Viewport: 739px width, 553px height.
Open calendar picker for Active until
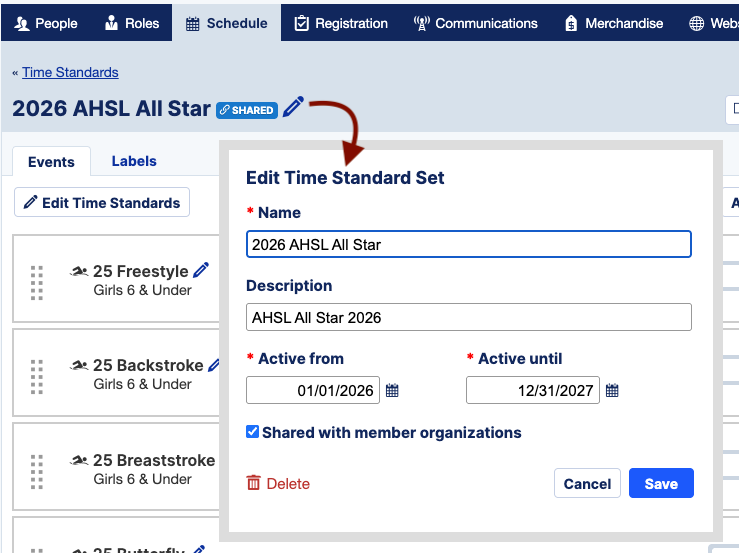pyautogui.click(x=612, y=390)
